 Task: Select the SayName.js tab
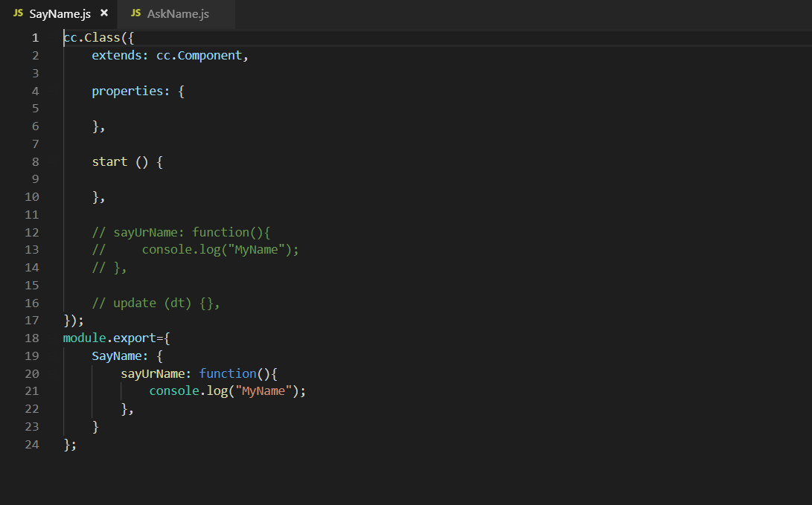tap(60, 14)
